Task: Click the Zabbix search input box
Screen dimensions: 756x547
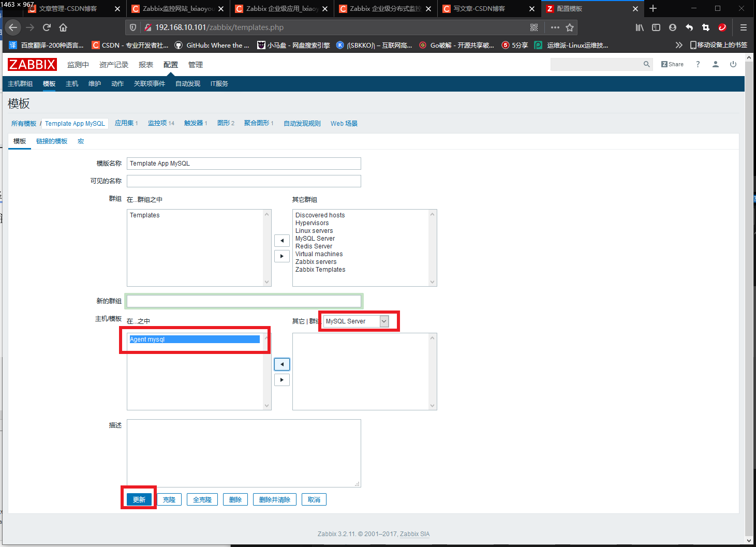Action: 596,64
